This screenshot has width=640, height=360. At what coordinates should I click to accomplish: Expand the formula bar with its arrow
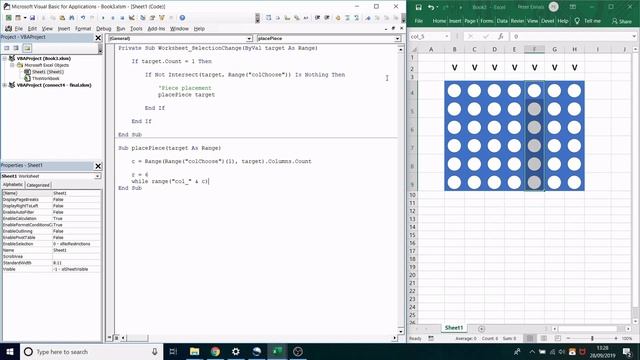pyautogui.click(x=634, y=37)
